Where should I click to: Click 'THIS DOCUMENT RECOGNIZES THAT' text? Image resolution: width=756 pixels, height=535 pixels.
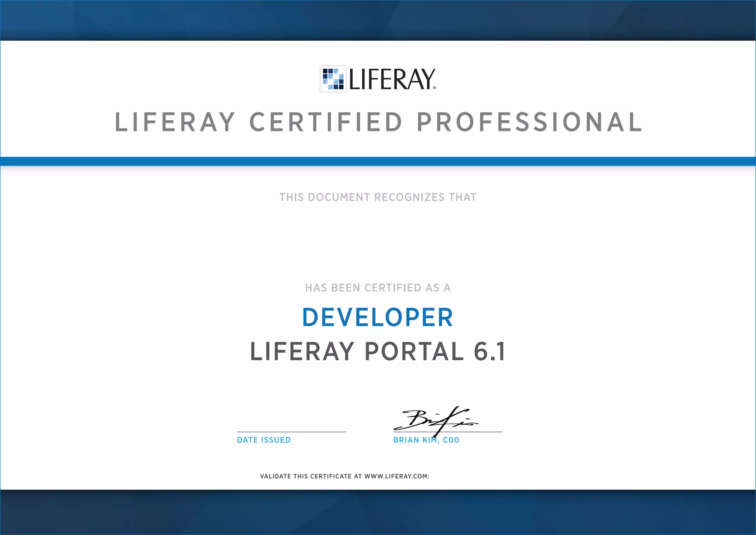coord(378,197)
